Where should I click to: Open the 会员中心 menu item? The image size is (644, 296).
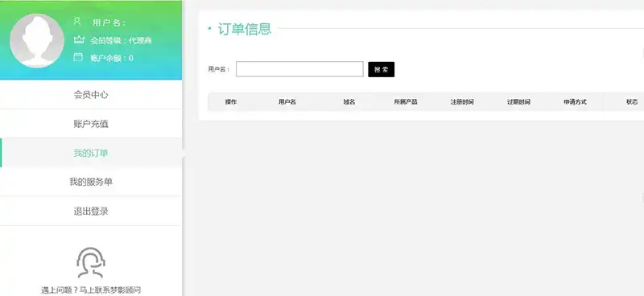coord(91,95)
